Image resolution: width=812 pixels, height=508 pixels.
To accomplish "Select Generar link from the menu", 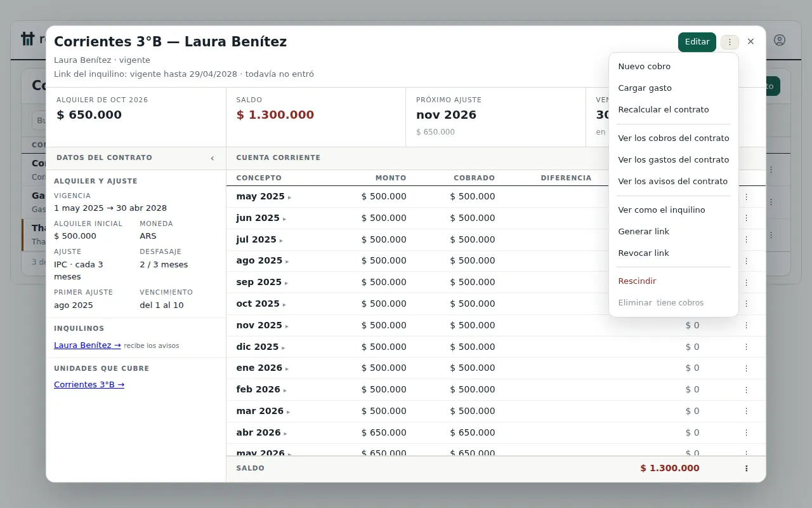I will [x=674, y=232].
